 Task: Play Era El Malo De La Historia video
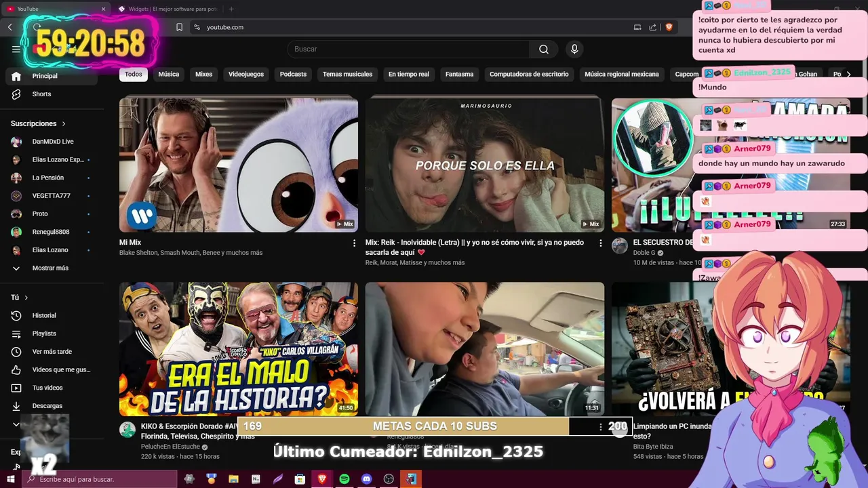pos(239,349)
